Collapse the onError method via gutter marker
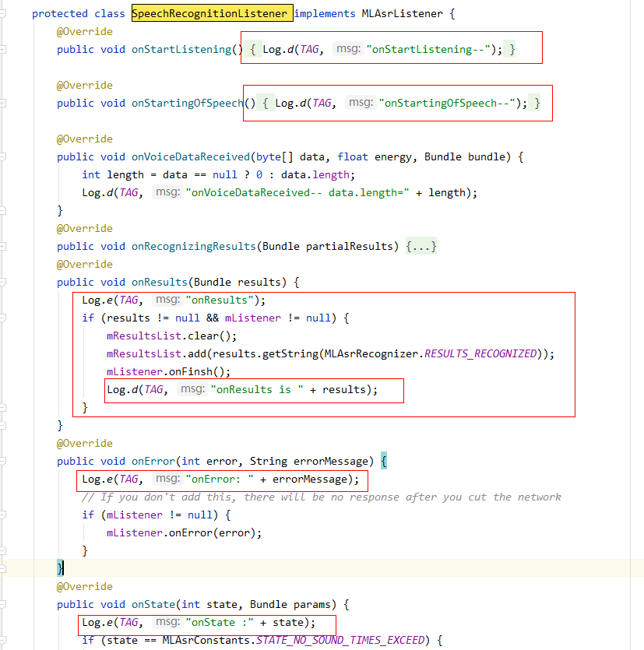The image size is (644, 650). coord(3,461)
